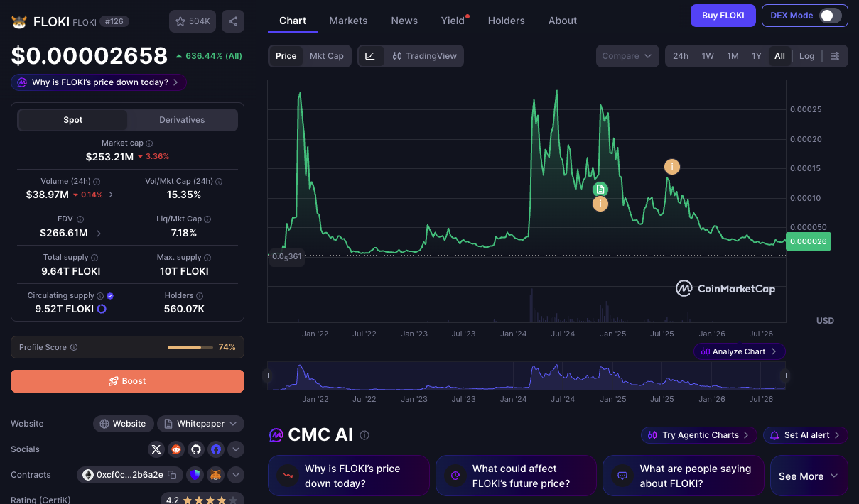Enable Log scale on chart
859x504 pixels.
[x=806, y=56]
